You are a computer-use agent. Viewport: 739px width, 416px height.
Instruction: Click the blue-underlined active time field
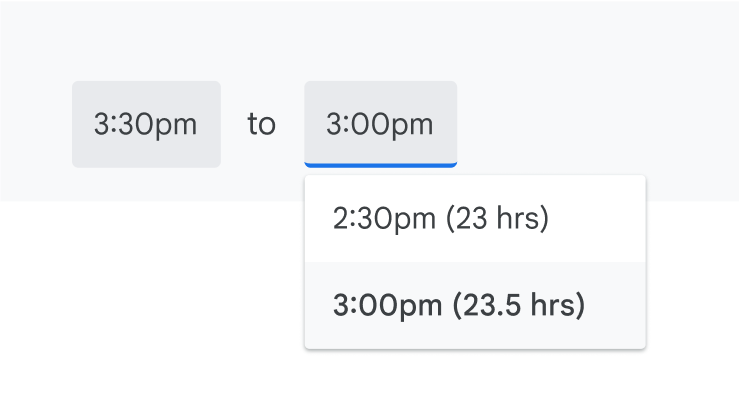click(x=380, y=124)
